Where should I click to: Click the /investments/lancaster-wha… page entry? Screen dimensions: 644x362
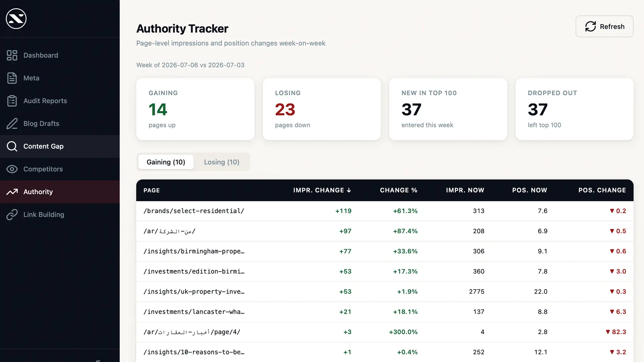click(x=194, y=312)
